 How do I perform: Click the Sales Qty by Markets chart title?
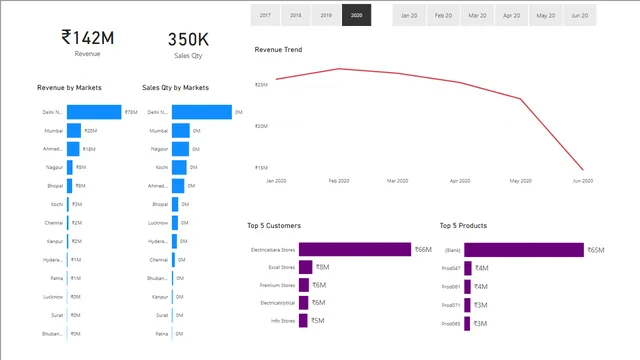pyautogui.click(x=176, y=88)
